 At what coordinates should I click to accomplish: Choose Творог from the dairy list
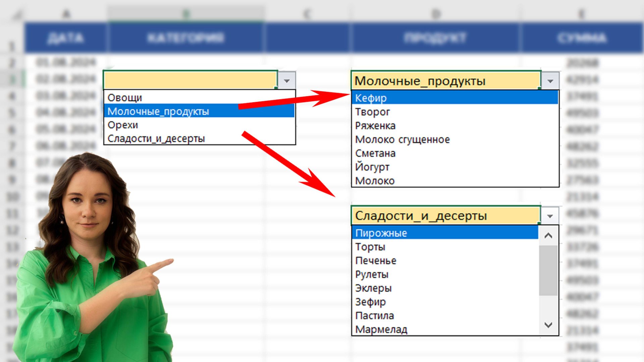[x=373, y=112]
